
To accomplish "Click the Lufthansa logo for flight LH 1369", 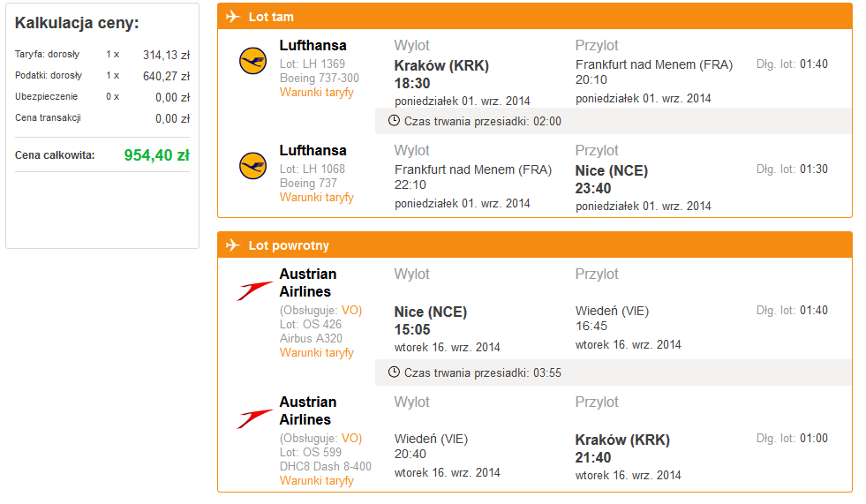I will point(253,61).
